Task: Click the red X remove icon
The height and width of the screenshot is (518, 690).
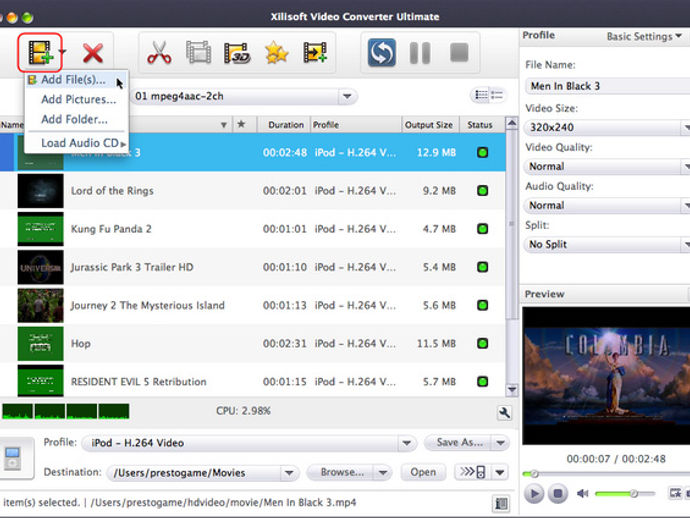Action: (x=93, y=53)
